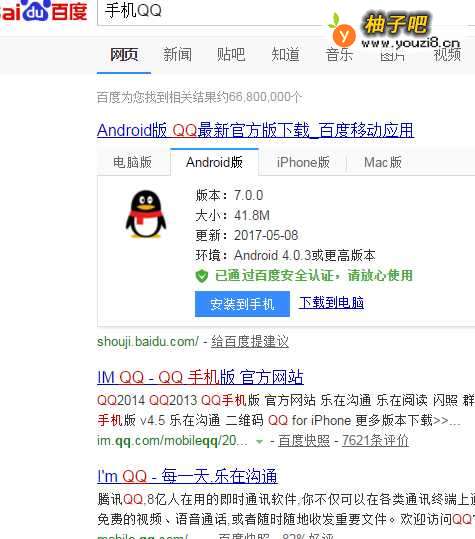475x539 pixels.
Task: Select the 电脑版 download tab
Action: (x=133, y=162)
